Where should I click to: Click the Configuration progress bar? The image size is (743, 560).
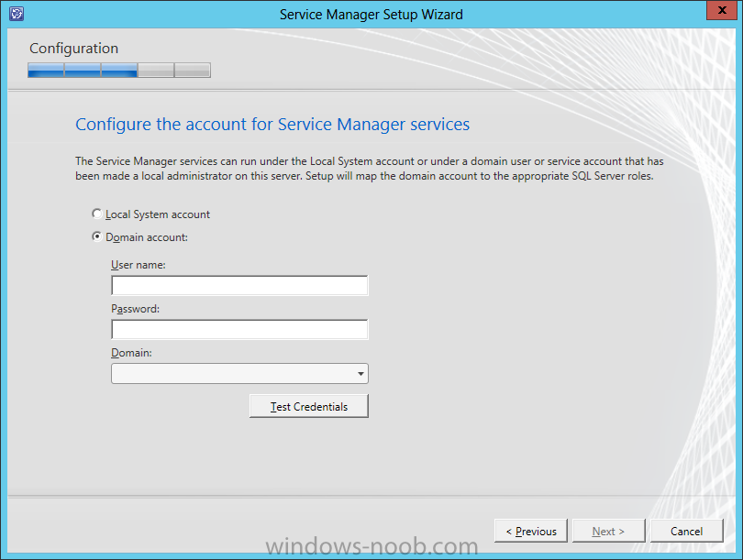119,70
